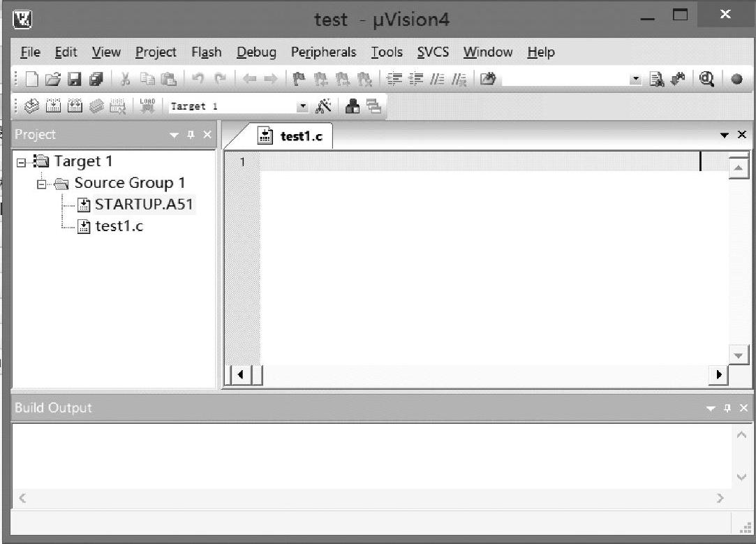Open the Debug menu
This screenshot has height=544, width=756.
click(256, 52)
